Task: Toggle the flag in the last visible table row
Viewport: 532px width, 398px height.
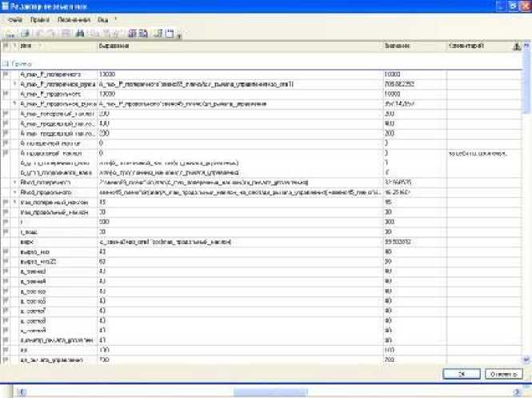Action: [x=6, y=360]
